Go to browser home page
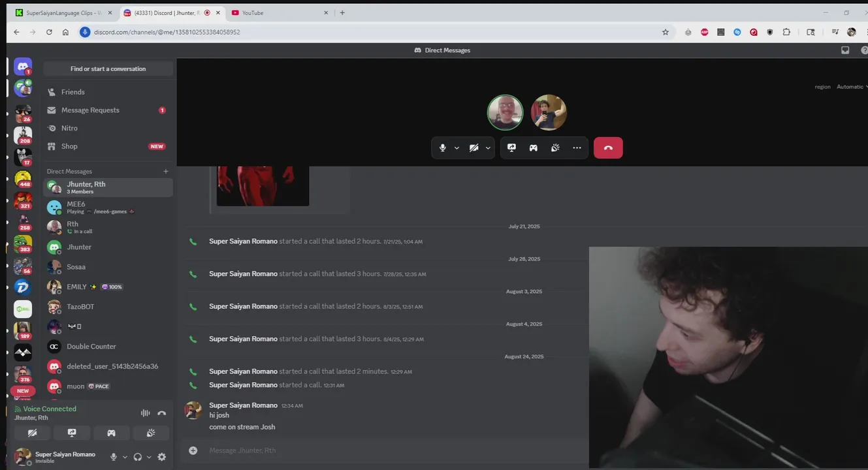 [x=65, y=32]
